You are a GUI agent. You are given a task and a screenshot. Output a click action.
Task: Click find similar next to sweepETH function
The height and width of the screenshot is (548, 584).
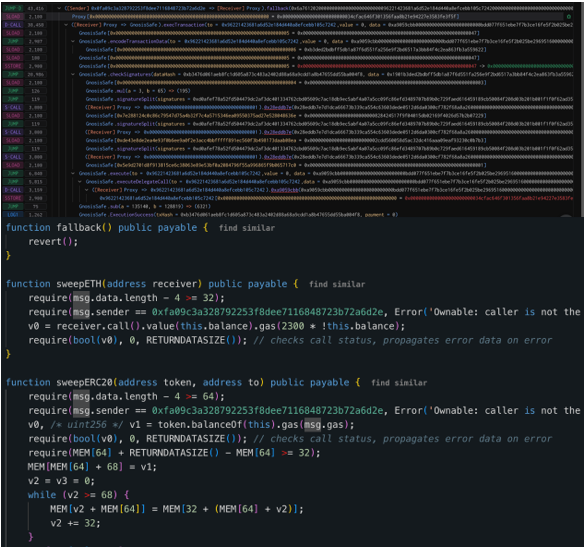tap(337, 284)
